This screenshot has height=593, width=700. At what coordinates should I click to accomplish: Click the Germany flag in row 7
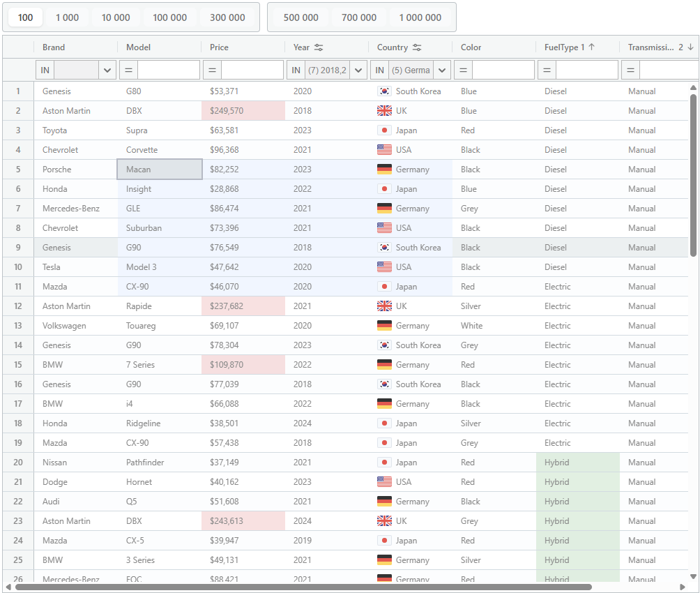tap(384, 208)
